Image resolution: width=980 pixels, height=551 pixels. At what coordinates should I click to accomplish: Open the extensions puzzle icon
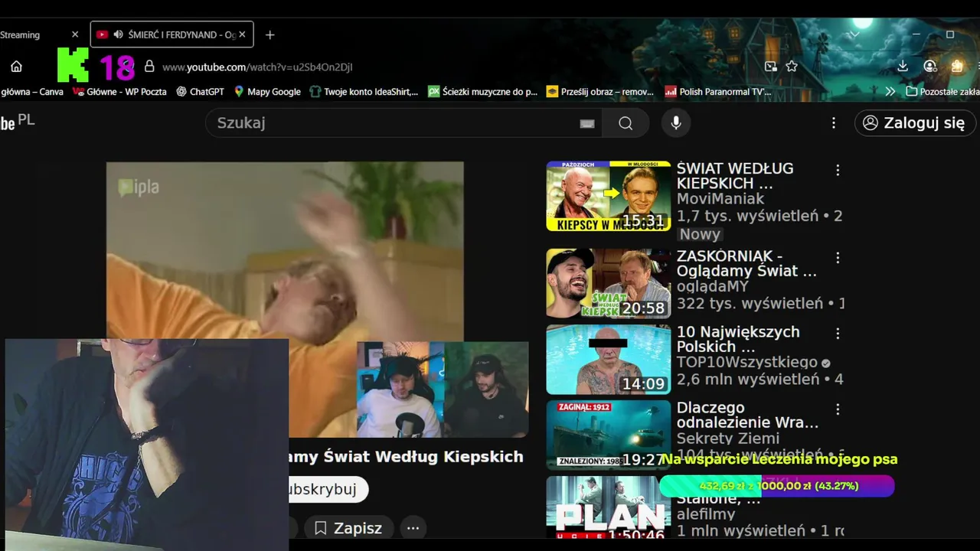point(957,67)
